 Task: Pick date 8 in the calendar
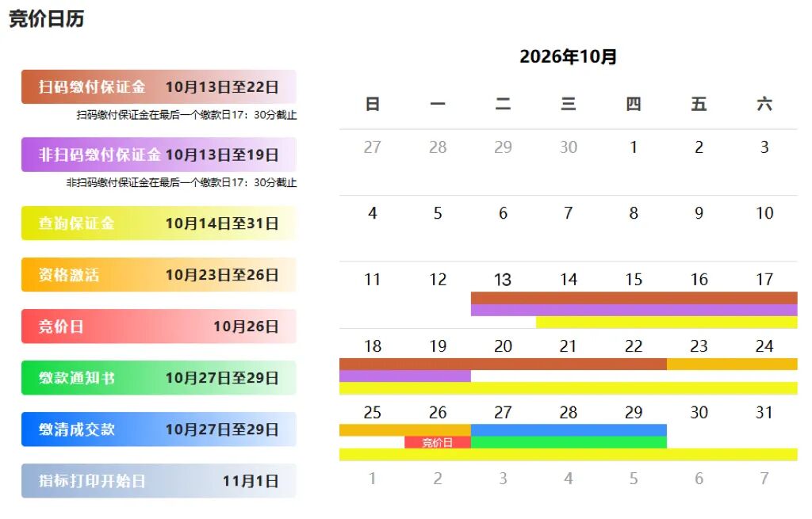(x=634, y=213)
